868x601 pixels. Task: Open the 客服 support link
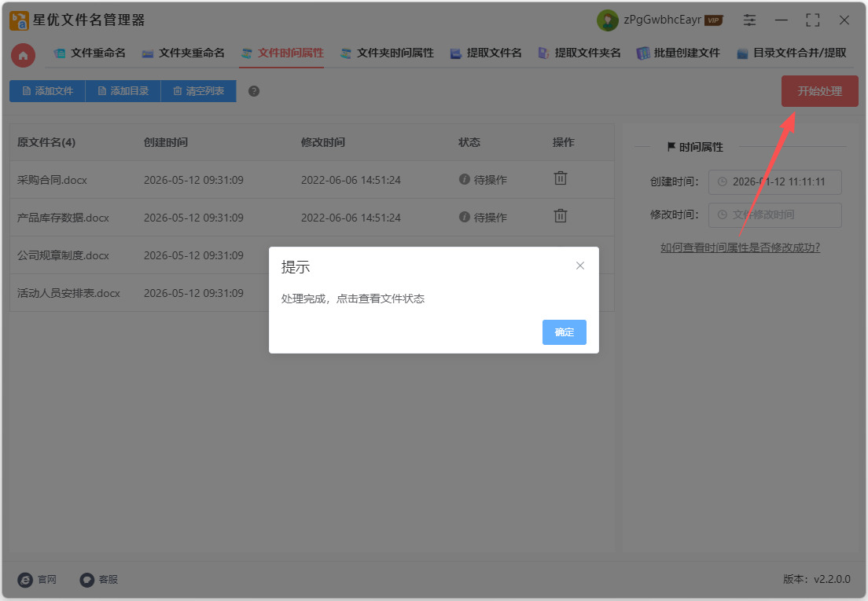coord(99,580)
